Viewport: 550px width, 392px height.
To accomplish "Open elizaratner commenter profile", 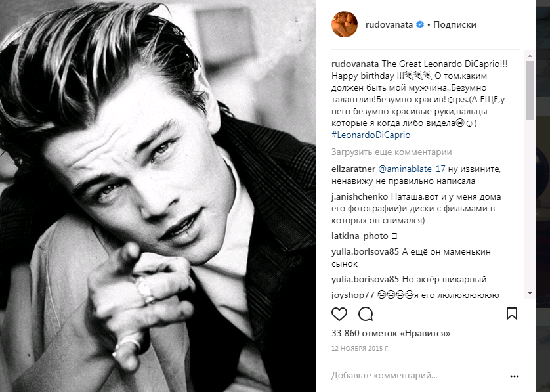I will coord(353,169).
